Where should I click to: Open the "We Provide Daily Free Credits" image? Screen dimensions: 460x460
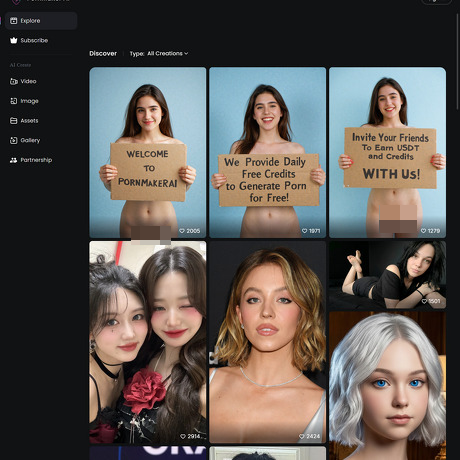[x=268, y=153]
